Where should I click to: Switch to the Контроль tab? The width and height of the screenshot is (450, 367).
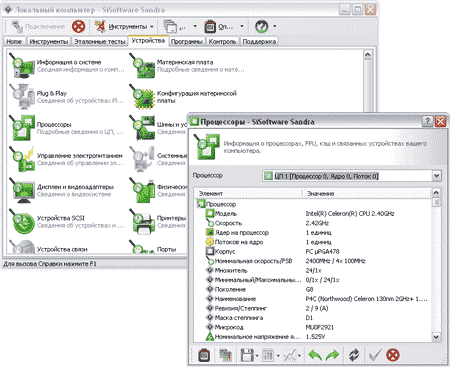click(222, 41)
